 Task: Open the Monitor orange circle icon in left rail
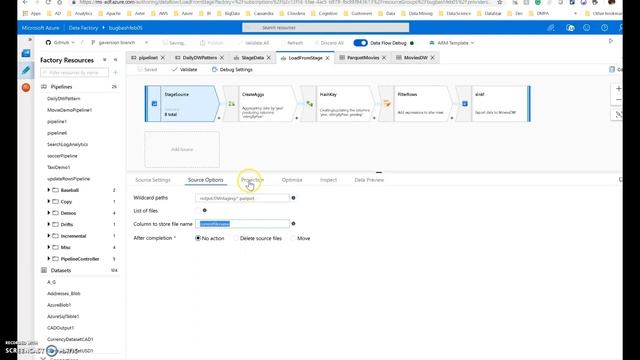[26, 87]
